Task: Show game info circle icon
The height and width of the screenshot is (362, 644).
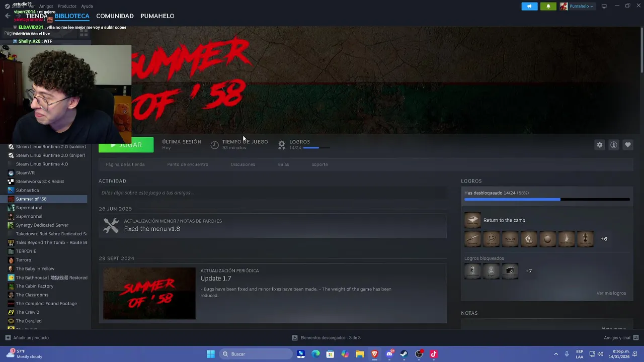Action: click(x=613, y=145)
